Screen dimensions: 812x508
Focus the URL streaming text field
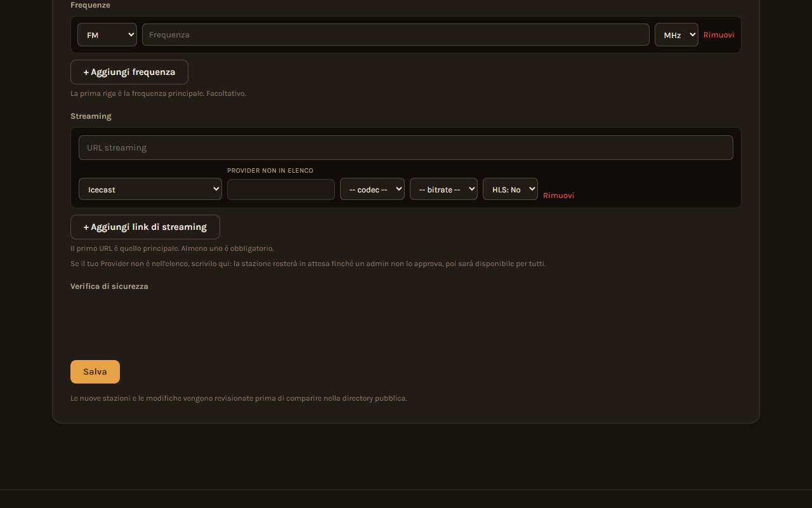[x=406, y=147]
